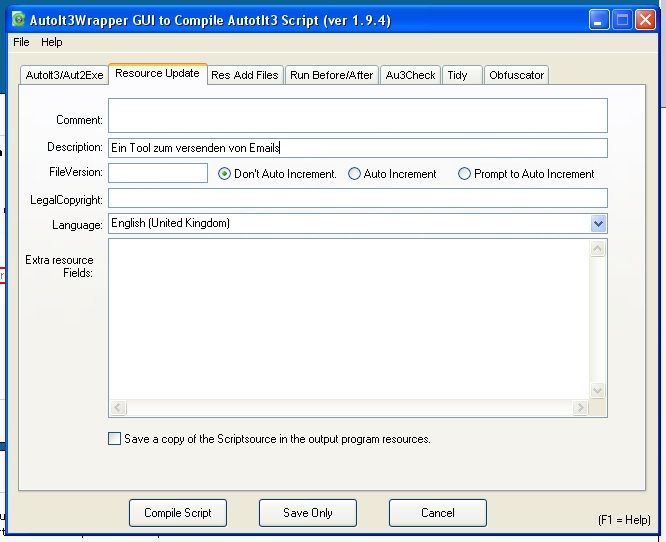Click the AutoIt3Wrapper title bar icon
Screen dimensions: 666x542
coord(18,19)
